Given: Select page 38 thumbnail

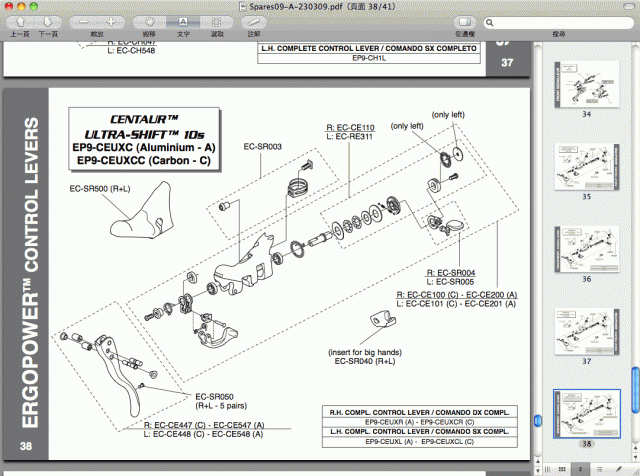Looking at the screenshot, I should 587,414.
